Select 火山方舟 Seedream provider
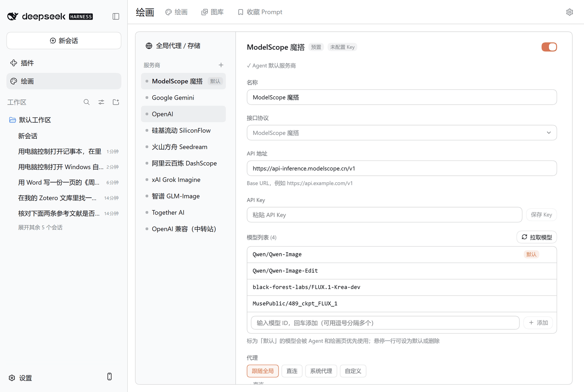The image size is (584, 392). point(183,147)
